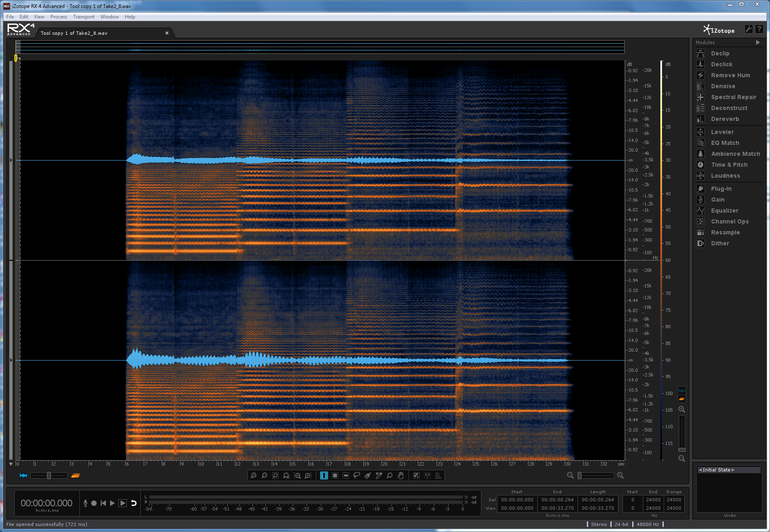Screen dimensions: 770x532
Task: Click the triangle below channel strip
Action: coord(11,464)
